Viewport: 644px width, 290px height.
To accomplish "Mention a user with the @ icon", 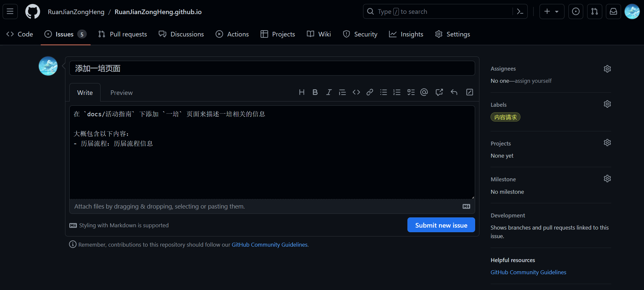I will point(424,92).
